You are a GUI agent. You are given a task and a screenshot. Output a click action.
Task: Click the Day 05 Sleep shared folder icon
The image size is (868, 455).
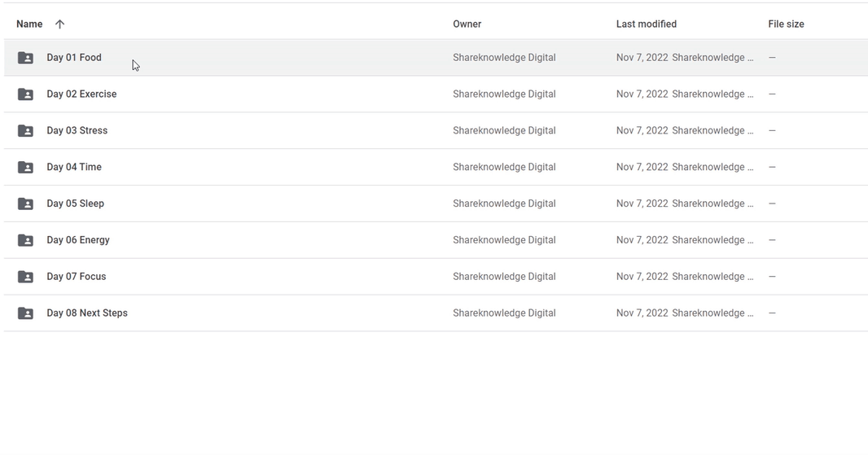pyautogui.click(x=25, y=203)
